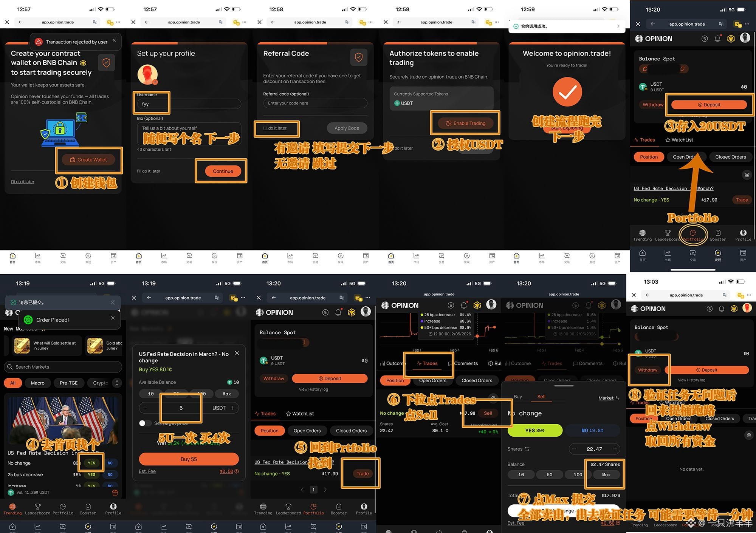Open the browser more menu above Referral Code
The width and height of the screenshot is (756, 533).
point(370,22)
